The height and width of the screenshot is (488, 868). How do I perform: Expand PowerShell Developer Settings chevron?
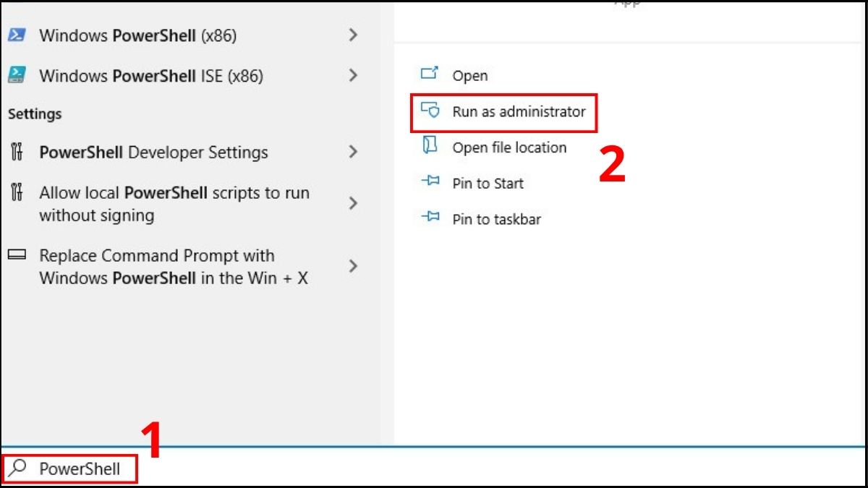click(x=354, y=152)
